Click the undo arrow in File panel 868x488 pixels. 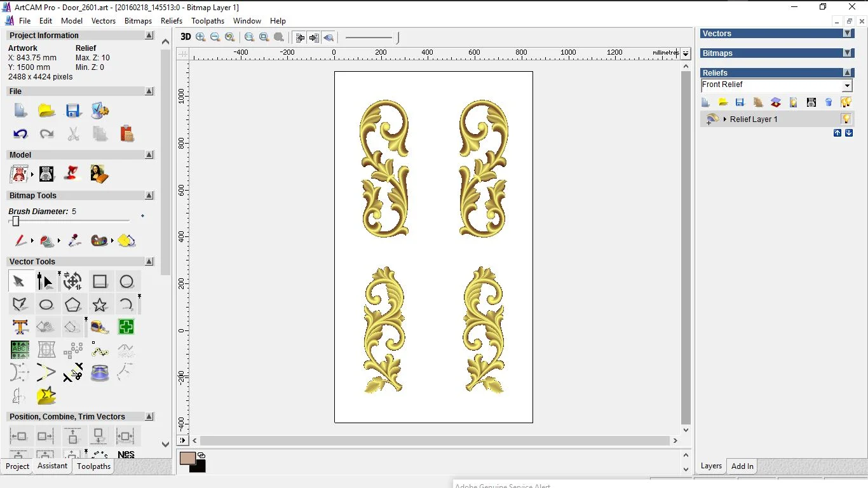(20, 134)
